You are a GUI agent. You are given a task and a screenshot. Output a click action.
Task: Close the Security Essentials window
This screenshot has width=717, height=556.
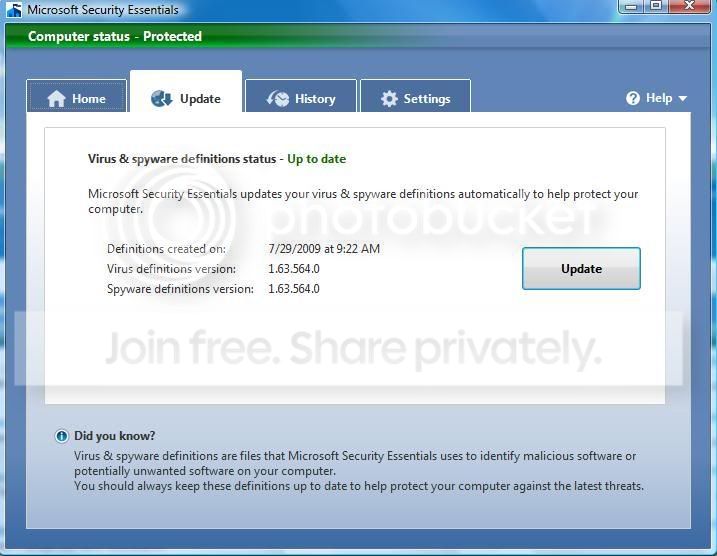[690, 6]
